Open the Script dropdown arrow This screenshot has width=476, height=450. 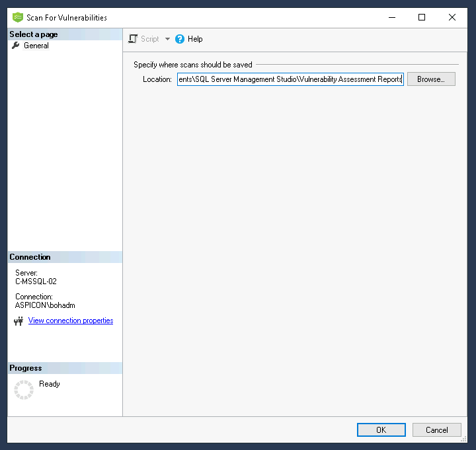tap(167, 39)
